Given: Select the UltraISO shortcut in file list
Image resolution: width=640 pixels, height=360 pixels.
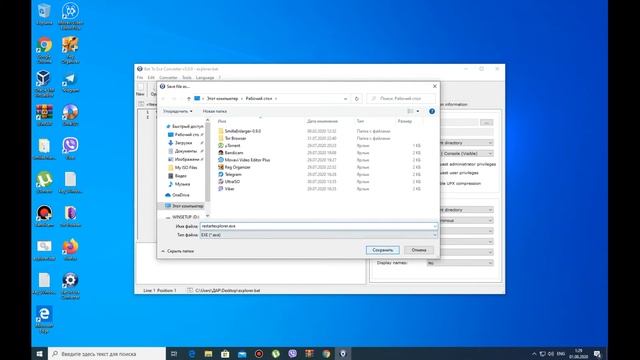Looking at the screenshot, I should click(229, 182).
